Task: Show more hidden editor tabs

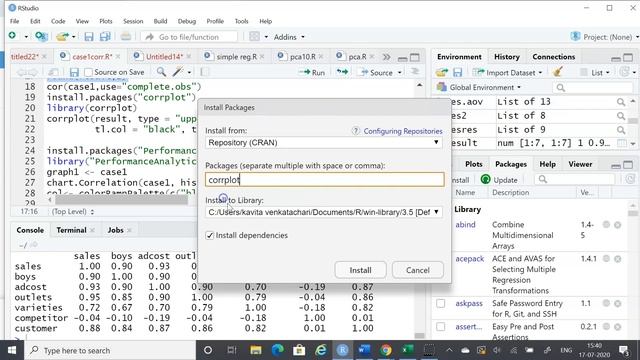Action: tap(387, 57)
